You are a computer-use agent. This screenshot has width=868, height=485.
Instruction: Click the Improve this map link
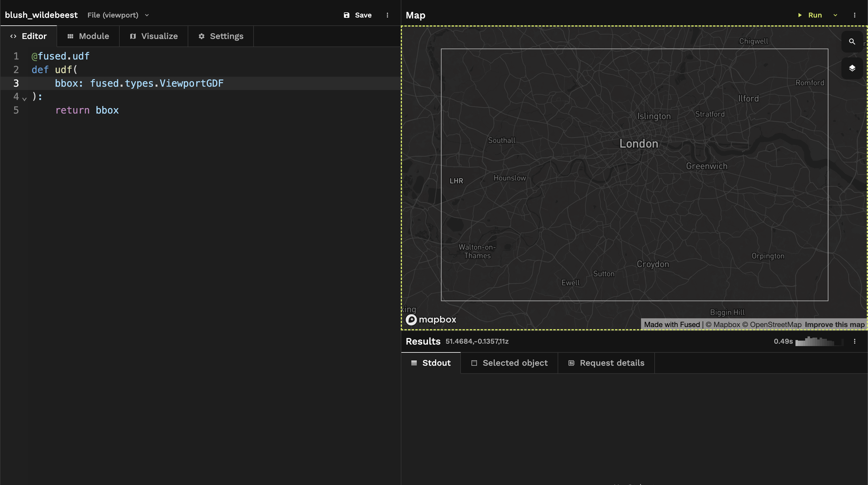pyautogui.click(x=834, y=324)
